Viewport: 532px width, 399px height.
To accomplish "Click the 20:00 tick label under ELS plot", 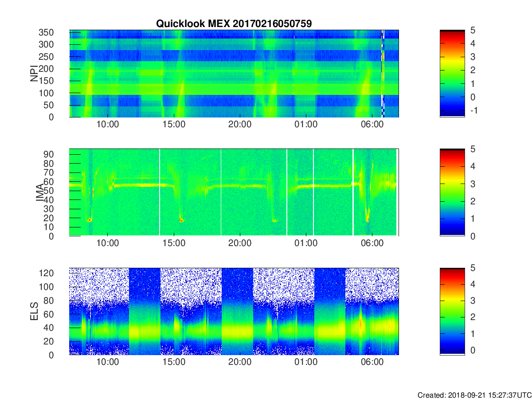I will (x=240, y=362).
